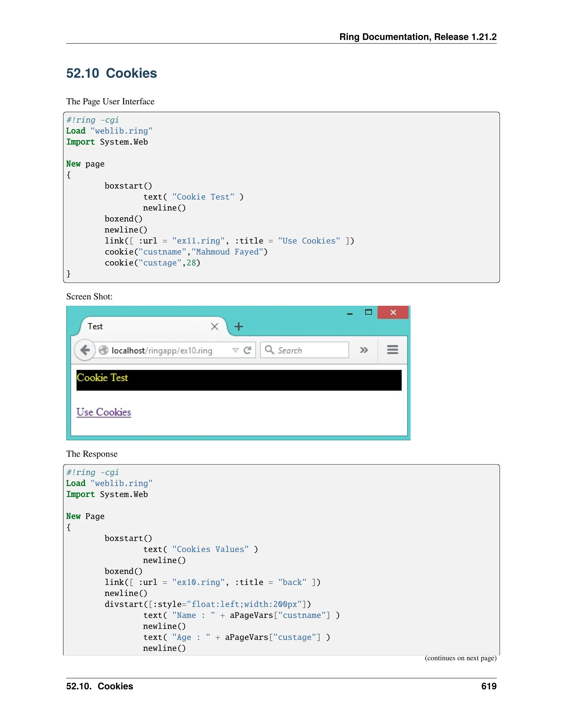Minimize the browser window
The height and width of the screenshot is (728, 563).
(x=350, y=313)
